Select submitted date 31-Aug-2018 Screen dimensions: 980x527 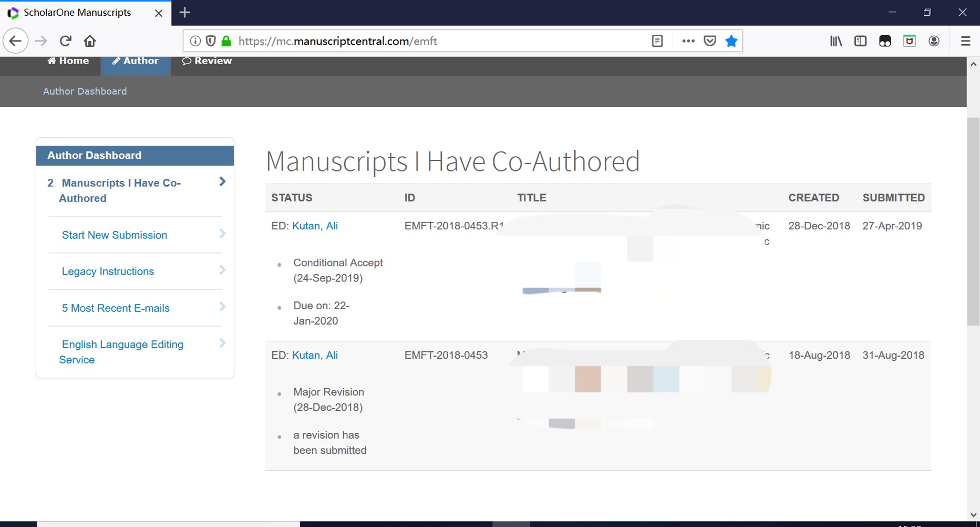[893, 356]
